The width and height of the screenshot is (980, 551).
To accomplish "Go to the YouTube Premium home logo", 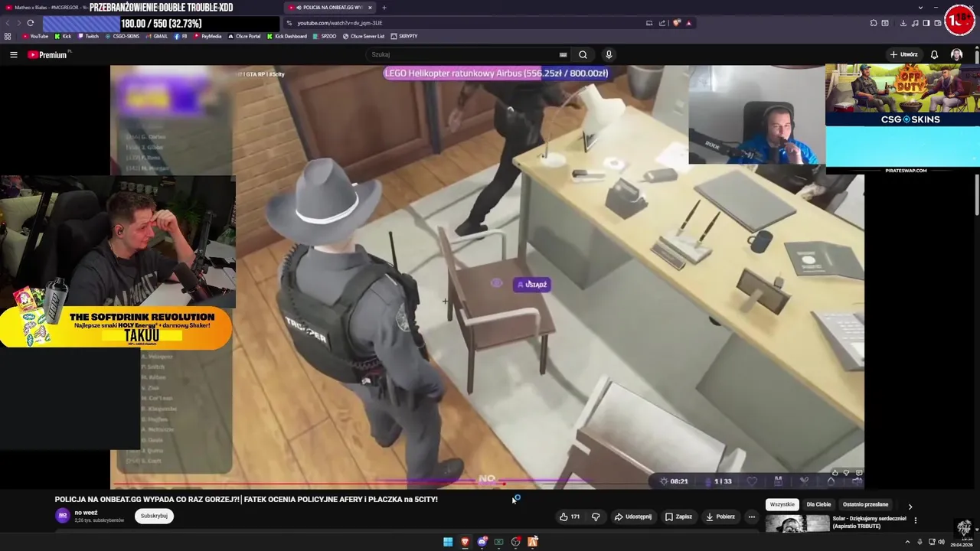I will (47, 54).
